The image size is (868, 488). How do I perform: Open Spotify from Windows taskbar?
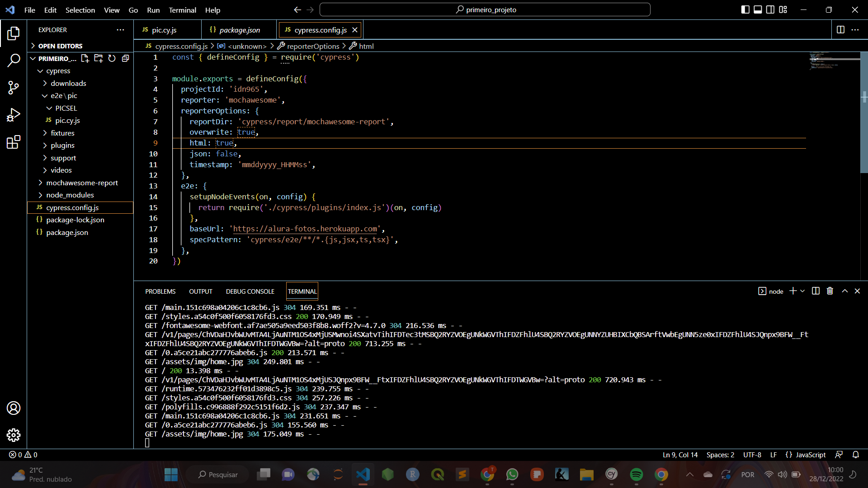tap(636, 474)
